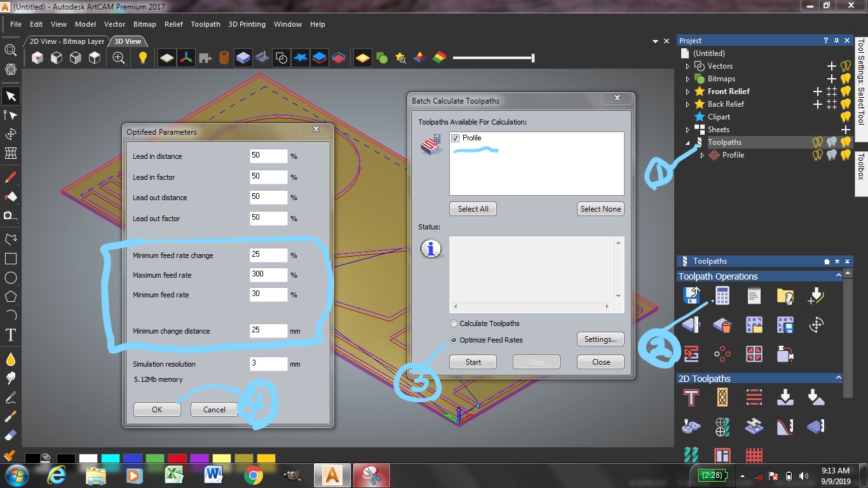The image size is (868, 488).
Task: Expand the Profile toolpath node
Action: [x=702, y=155]
